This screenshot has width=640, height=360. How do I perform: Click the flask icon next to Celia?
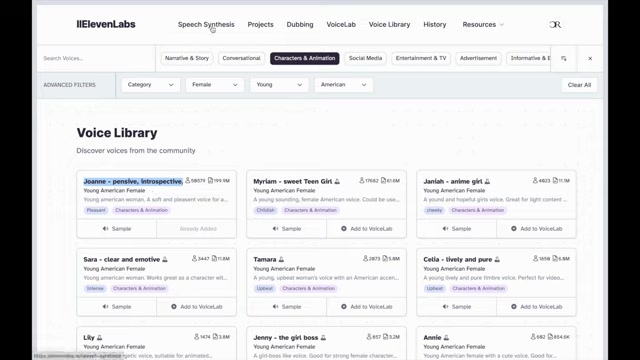[x=497, y=259]
